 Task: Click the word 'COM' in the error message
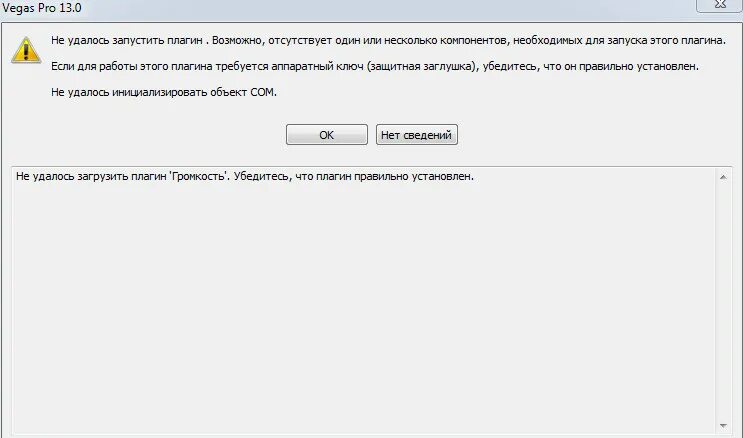pos(262,92)
